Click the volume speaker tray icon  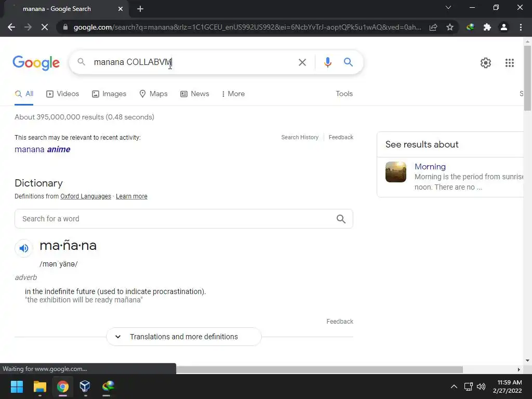click(x=481, y=387)
